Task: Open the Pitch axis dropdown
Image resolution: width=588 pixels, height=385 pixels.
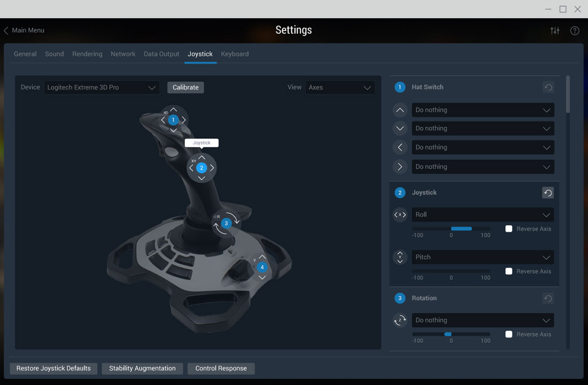Action: coord(483,257)
